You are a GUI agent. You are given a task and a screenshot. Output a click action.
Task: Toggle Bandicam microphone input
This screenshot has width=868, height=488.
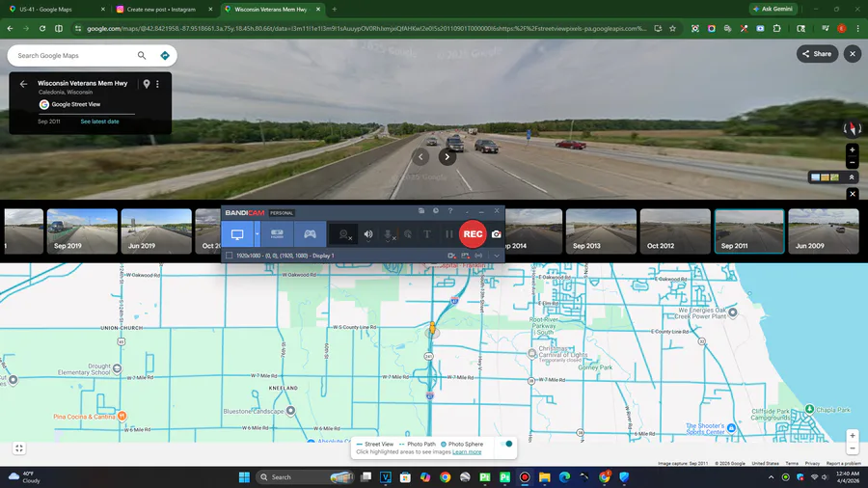click(x=389, y=234)
